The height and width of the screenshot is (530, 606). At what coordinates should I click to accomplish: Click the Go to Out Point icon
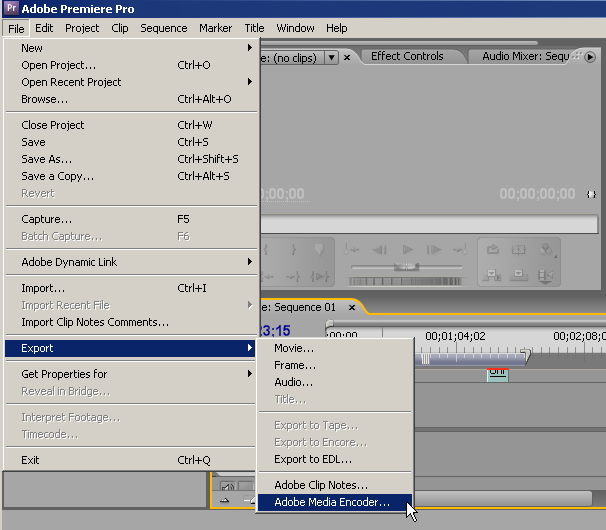pos(293,276)
